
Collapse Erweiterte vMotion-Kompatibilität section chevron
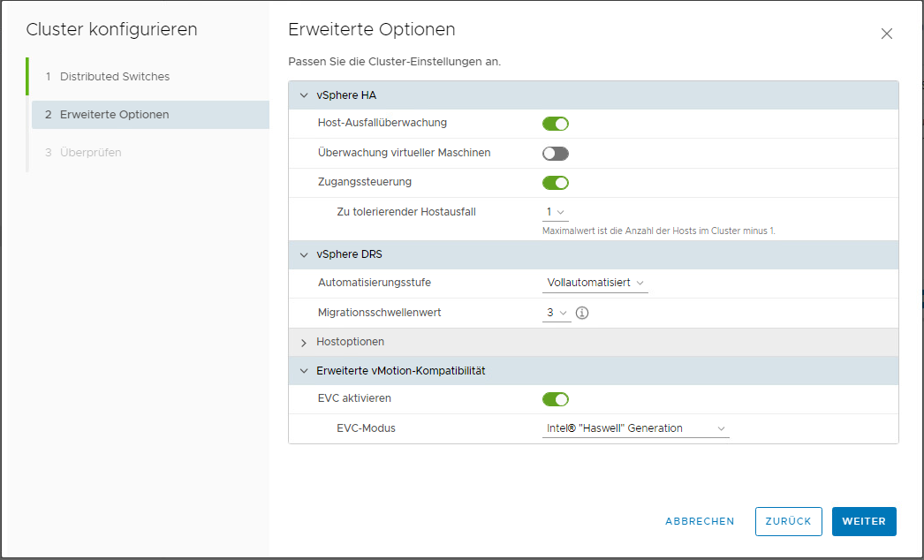pos(304,371)
